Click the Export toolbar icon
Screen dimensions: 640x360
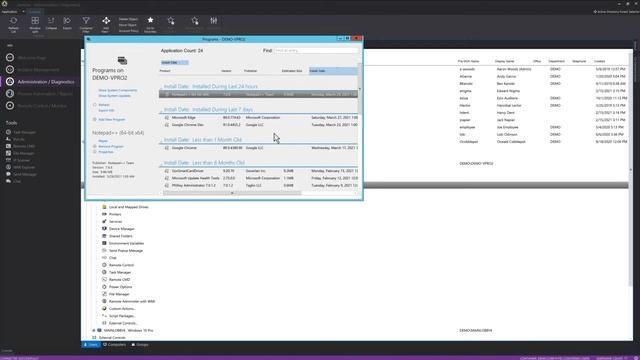67,21
